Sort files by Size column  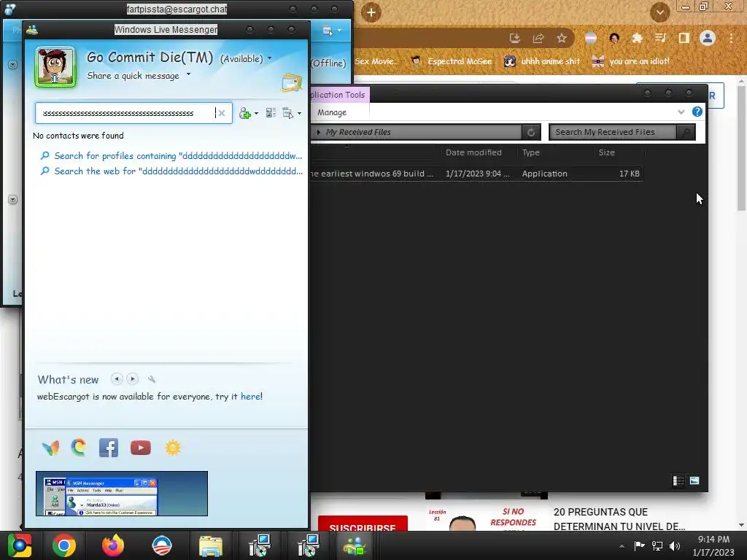[606, 152]
